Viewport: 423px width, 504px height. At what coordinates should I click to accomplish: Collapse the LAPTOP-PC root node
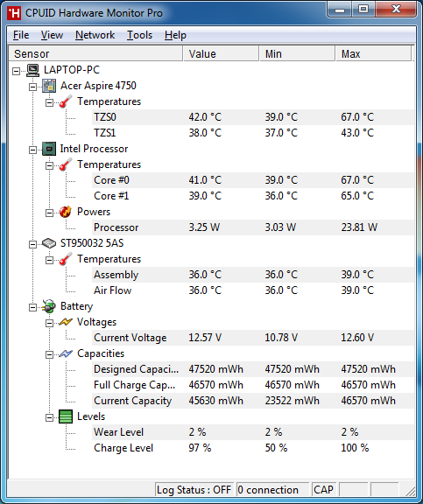(x=16, y=71)
